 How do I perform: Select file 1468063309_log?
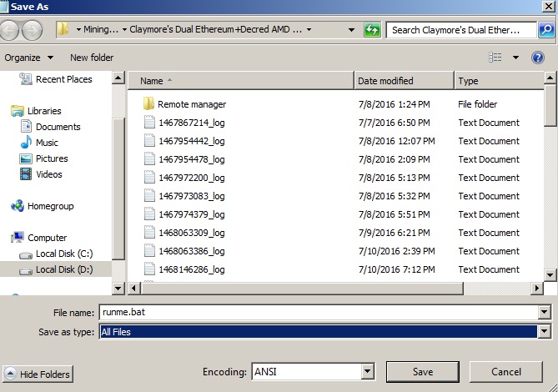tap(192, 233)
